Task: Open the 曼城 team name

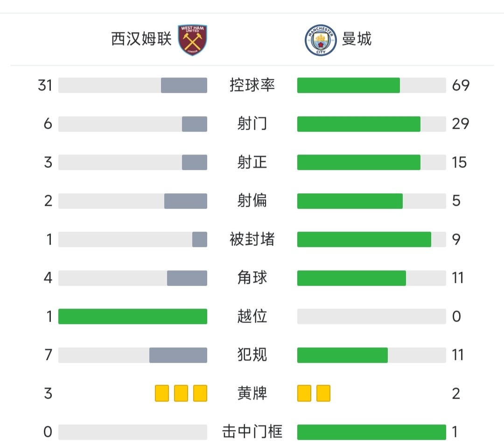Action: point(357,39)
